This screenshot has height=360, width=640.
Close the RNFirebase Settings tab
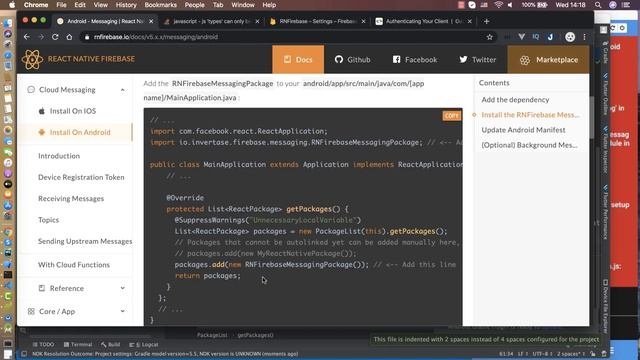point(363,21)
